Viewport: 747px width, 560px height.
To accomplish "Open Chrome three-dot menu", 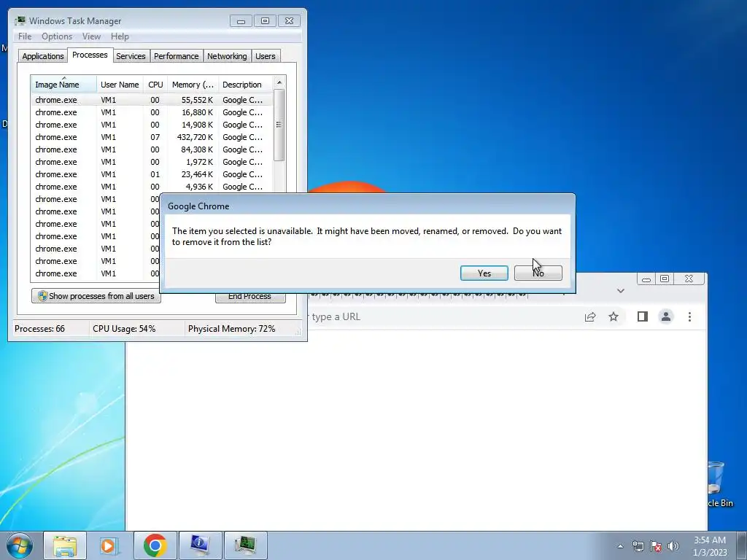I will click(x=689, y=316).
